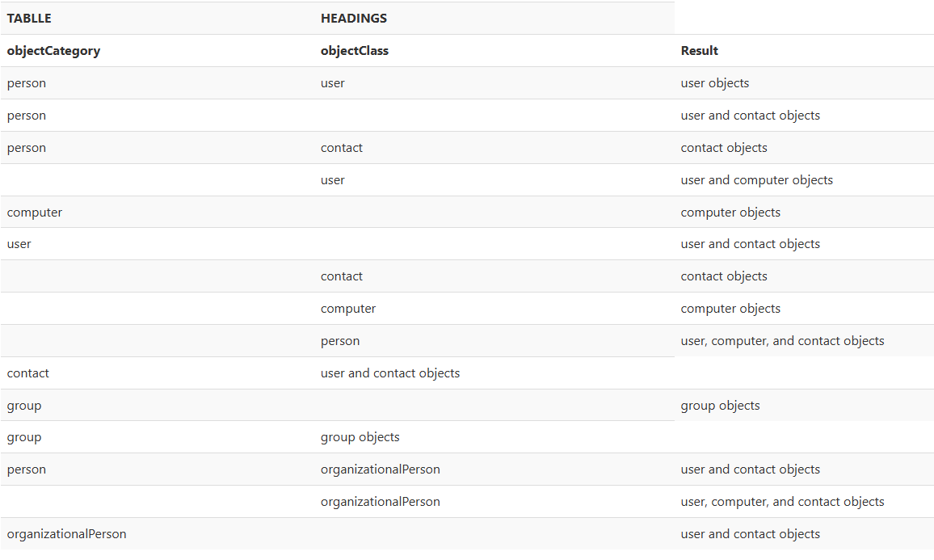Click 'group objects' in the objectClass column
The width and height of the screenshot is (934, 560).
point(360,437)
